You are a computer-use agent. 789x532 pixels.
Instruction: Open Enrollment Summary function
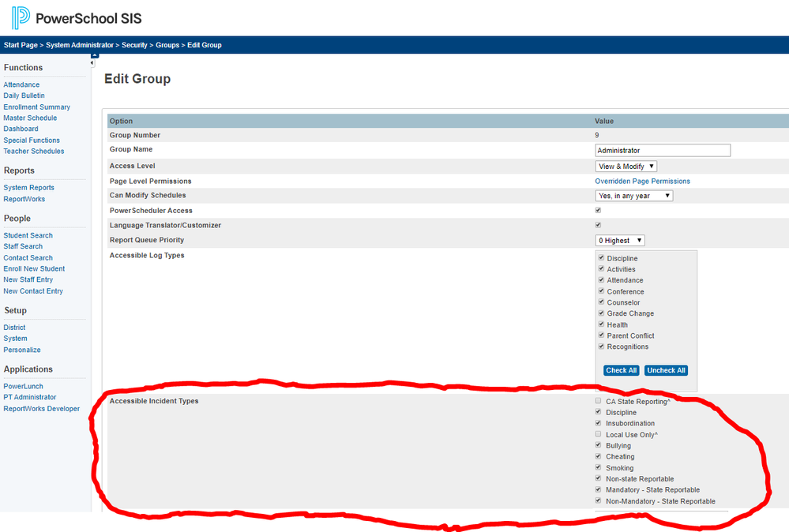tap(37, 107)
